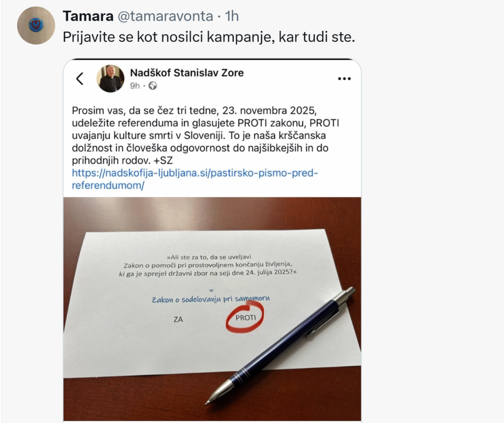This screenshot has height=423, width=504.
Task: Click the 9h post timestamp
Action: pos(135,86)
